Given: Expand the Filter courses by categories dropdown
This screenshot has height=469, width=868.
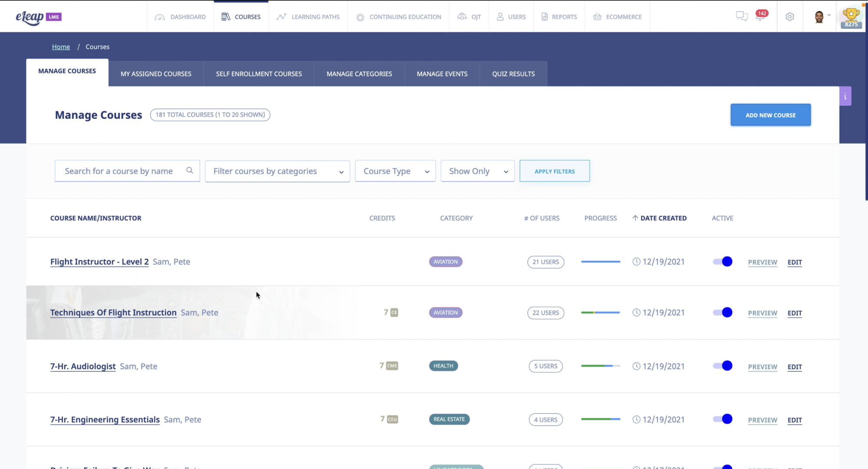Looking at the screenshot, I should tap(277, 171).
